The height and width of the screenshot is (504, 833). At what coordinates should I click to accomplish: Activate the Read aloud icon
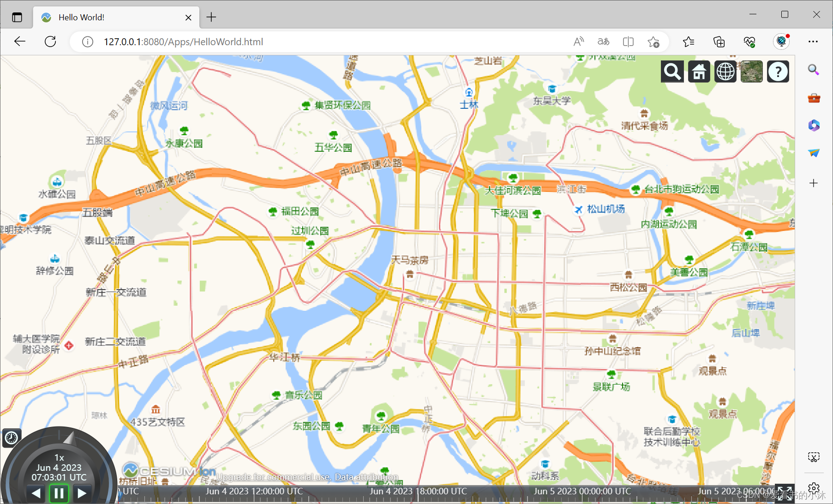click(579, 42)
